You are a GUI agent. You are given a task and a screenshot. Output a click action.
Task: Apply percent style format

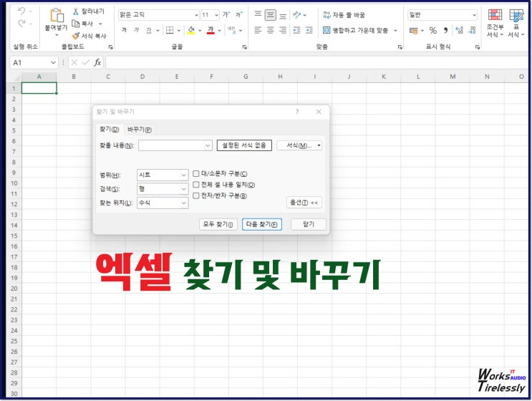(x=433, y=31)
